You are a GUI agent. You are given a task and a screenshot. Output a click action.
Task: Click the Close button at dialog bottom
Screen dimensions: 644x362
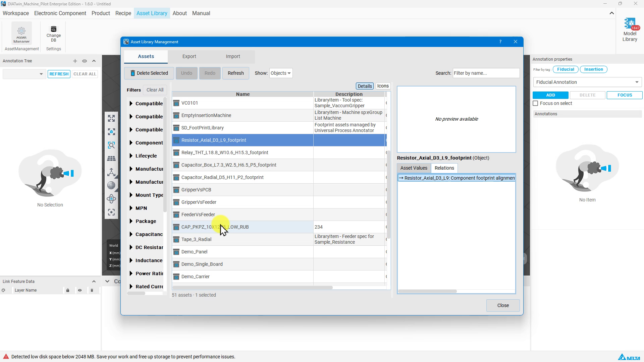503,305
